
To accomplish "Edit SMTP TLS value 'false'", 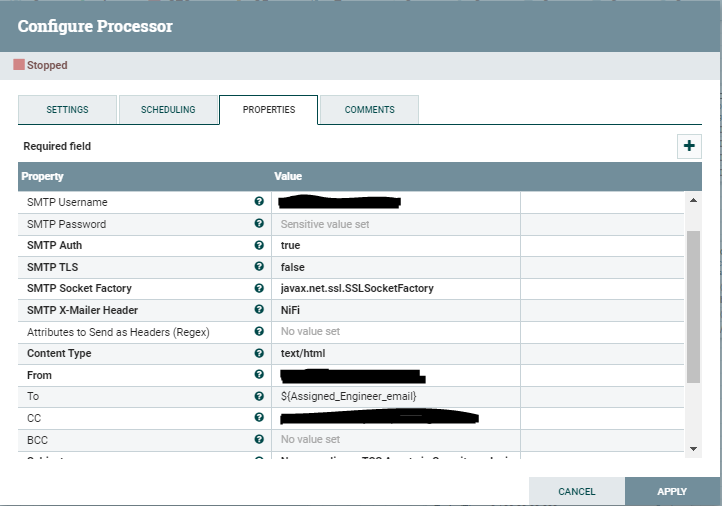I will pyautogui.click(x=396, y=267).
